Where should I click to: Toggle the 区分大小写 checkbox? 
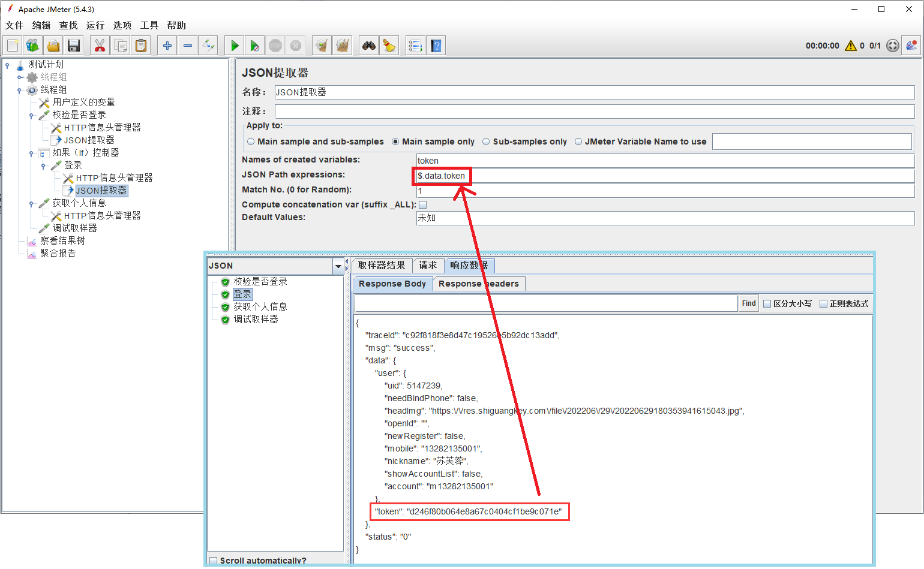(767, 304)
